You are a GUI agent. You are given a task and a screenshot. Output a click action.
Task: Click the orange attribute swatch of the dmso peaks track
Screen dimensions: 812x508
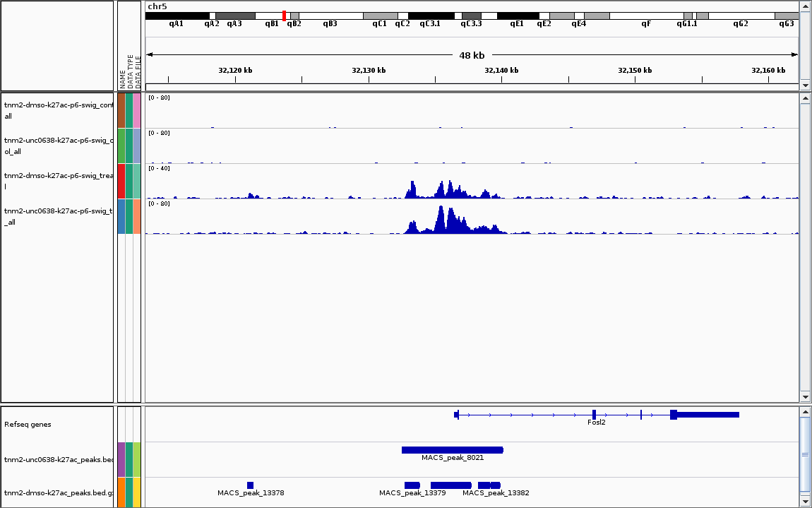121,492
